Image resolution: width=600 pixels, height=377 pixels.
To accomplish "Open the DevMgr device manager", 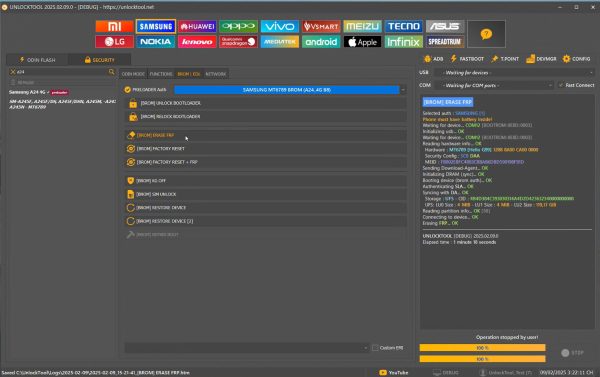I will (x=541, y=59).
